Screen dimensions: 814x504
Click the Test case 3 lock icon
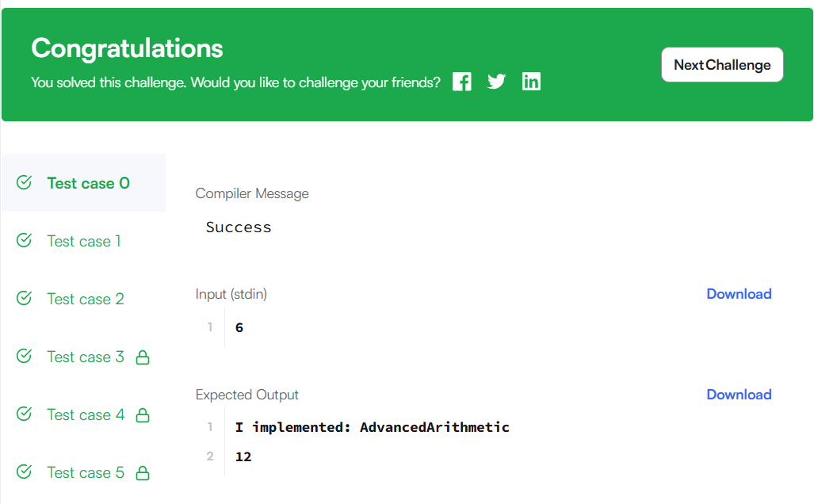[x=143, y=357]
